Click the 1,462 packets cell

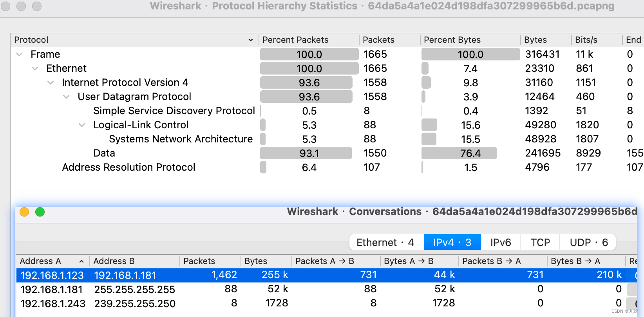(x=224, y=275)
